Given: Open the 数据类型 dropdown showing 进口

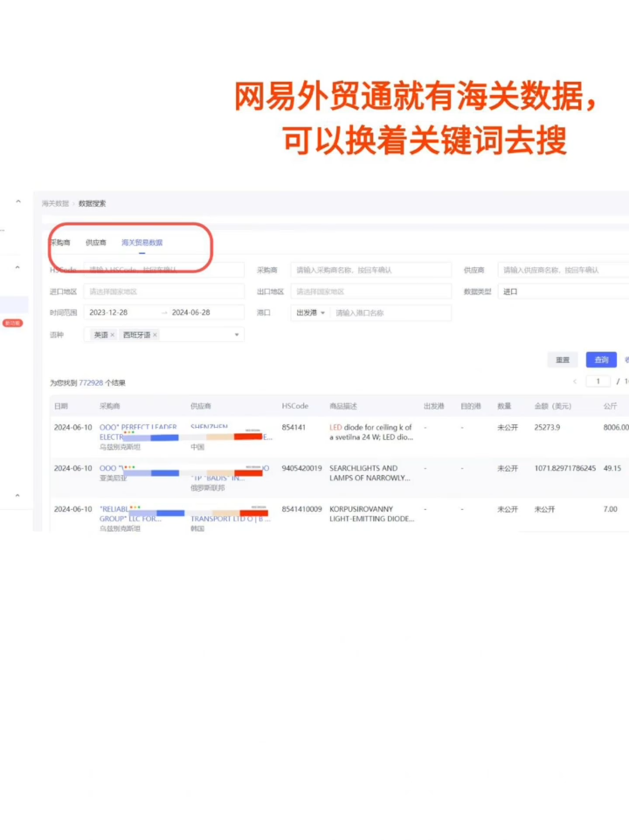Looking at the screenshot, I should [x=563, y=292].
